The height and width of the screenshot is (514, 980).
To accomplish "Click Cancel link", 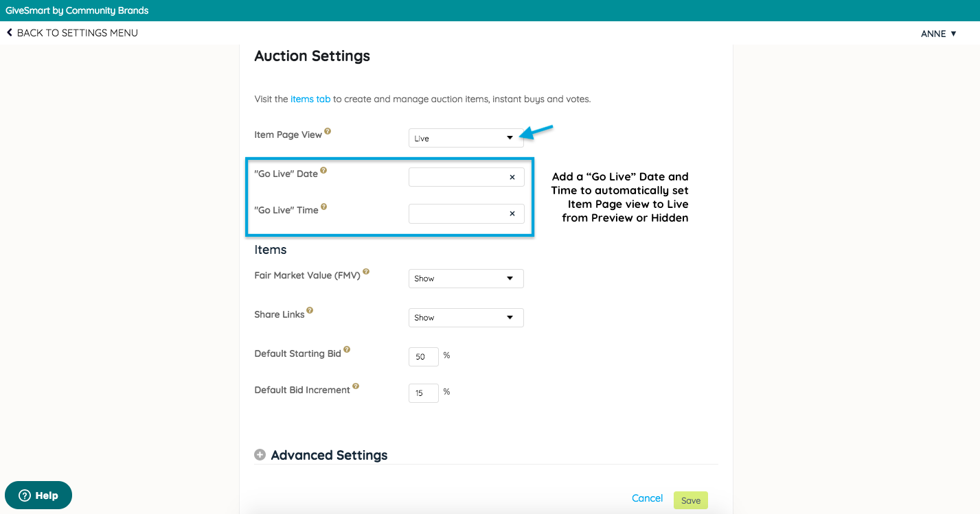I will tap(647, 498).
